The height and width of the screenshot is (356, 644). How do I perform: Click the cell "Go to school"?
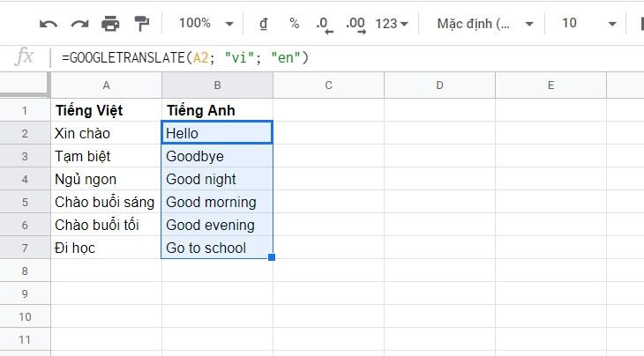point(217,248)
